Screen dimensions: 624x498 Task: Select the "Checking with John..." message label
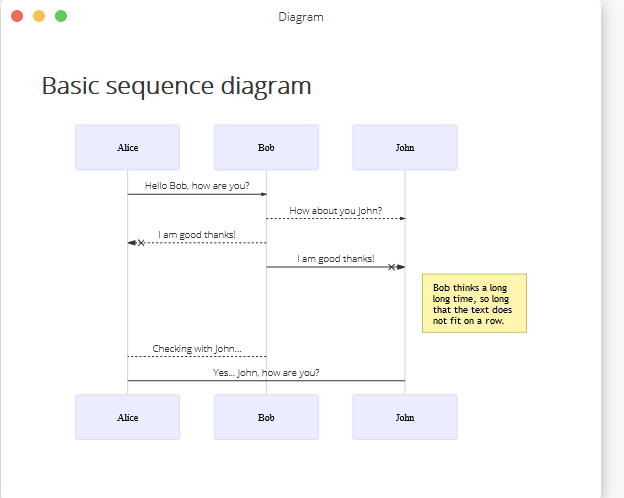(197, 348)
